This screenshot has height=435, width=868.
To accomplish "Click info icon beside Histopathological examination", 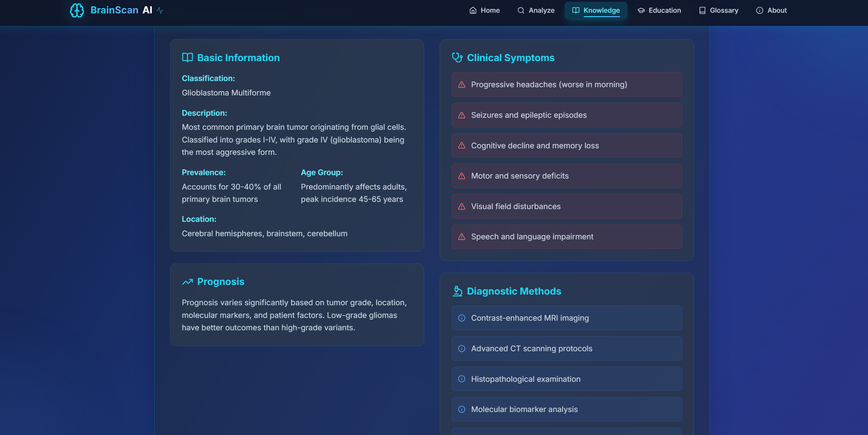I will coord(462,379).
